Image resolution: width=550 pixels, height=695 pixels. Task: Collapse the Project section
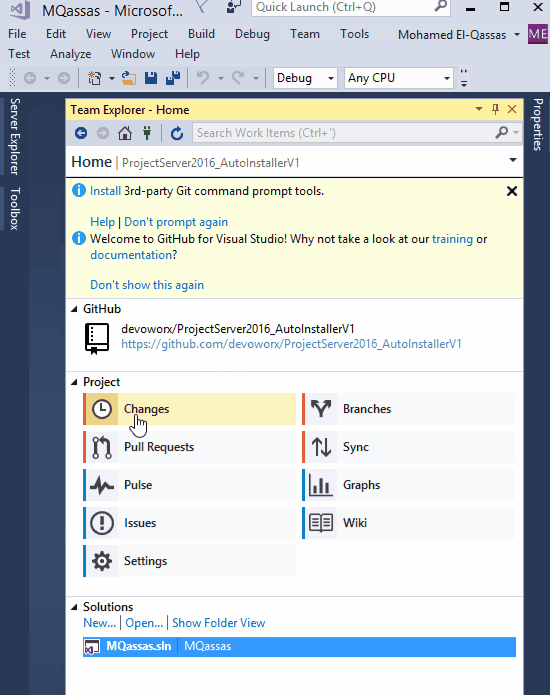(x=74, y=382)
